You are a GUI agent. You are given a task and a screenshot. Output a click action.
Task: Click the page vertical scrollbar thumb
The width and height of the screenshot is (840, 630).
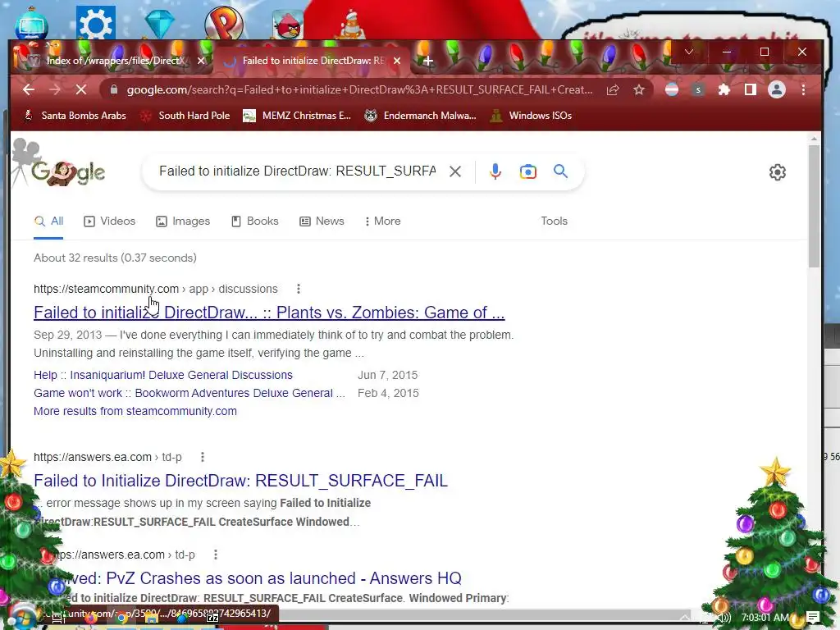[x=814, y=206]
